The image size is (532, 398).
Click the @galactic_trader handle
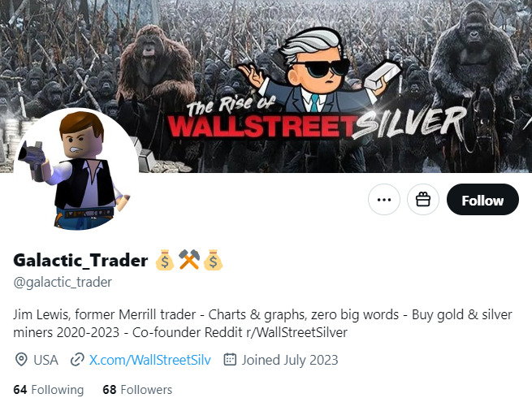(63, 282)
